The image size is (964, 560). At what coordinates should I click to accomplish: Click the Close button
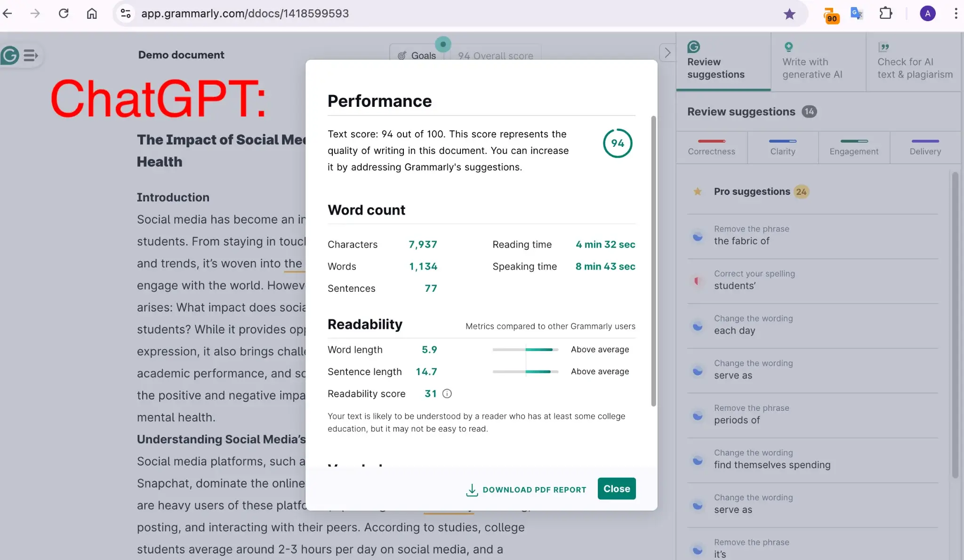[x=617, y=488]
